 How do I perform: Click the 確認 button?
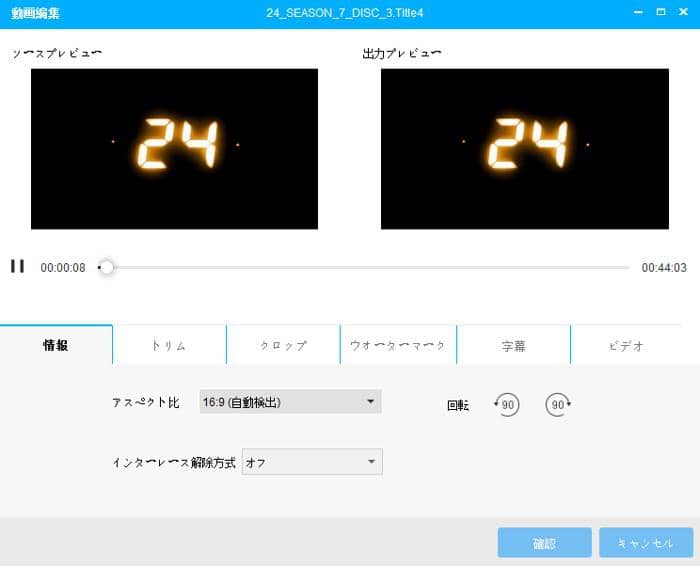pos(545,543)
